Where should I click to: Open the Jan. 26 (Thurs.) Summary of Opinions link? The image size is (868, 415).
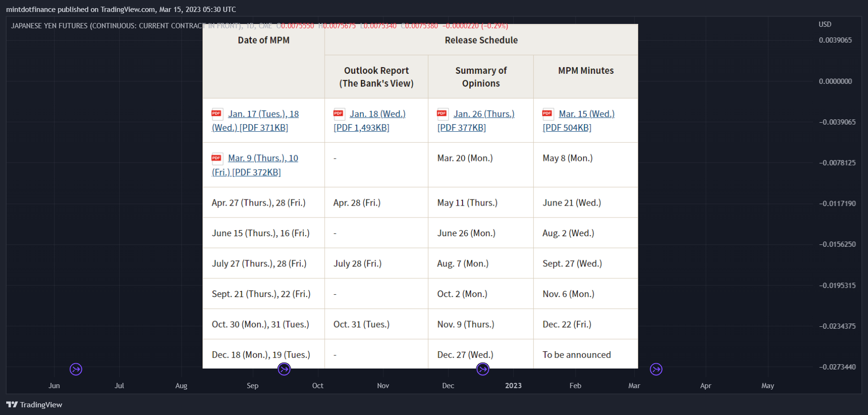[x=476, y=121]
